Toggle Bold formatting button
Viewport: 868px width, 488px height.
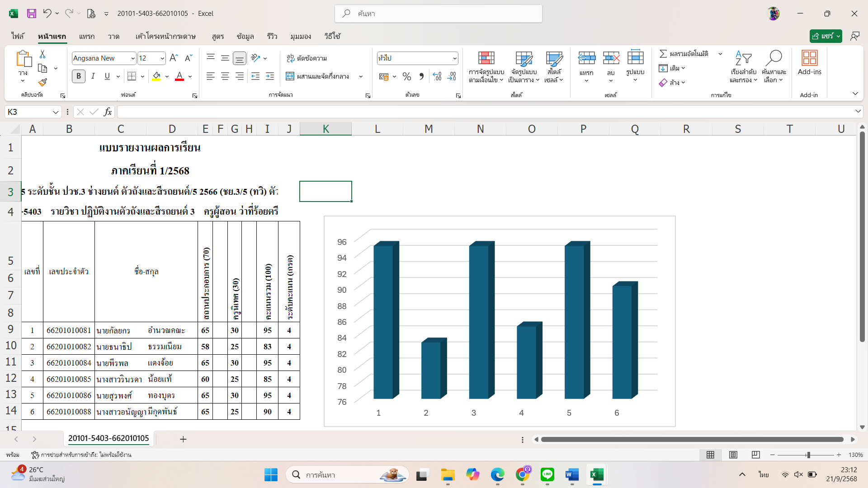pyautogui.click(x=79, y=76)
